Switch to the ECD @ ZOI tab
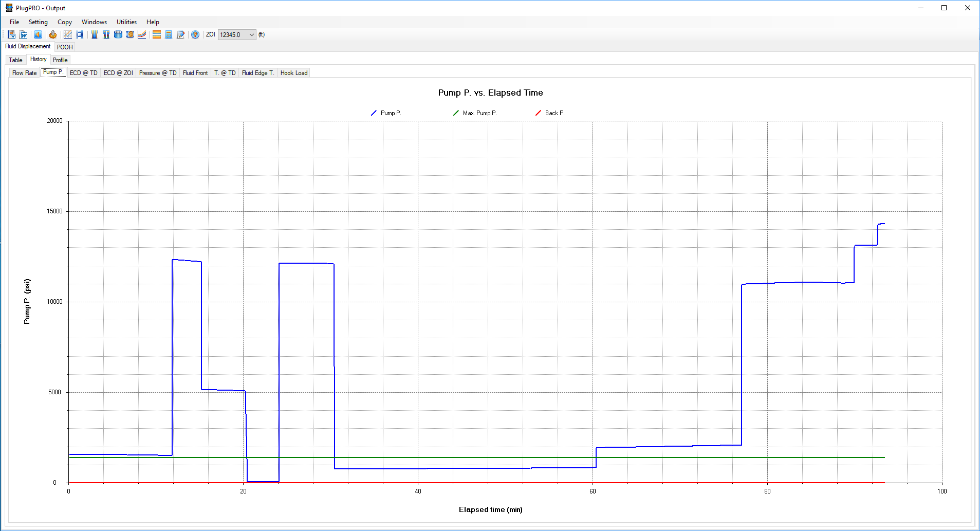Screen dimensions: 980x531 pos(118,73)
